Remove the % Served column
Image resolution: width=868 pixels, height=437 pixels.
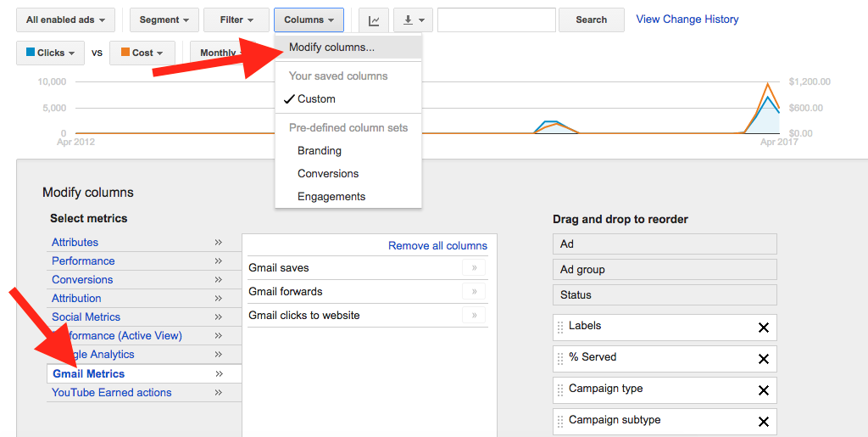point(763,359)
